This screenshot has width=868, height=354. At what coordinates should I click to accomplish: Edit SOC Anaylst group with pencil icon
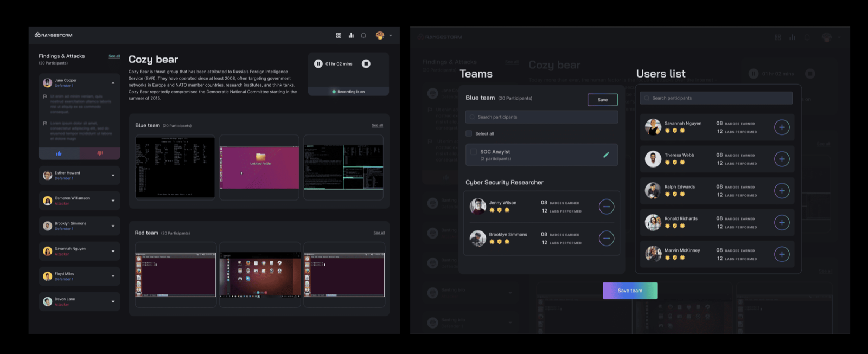point(606,155)
